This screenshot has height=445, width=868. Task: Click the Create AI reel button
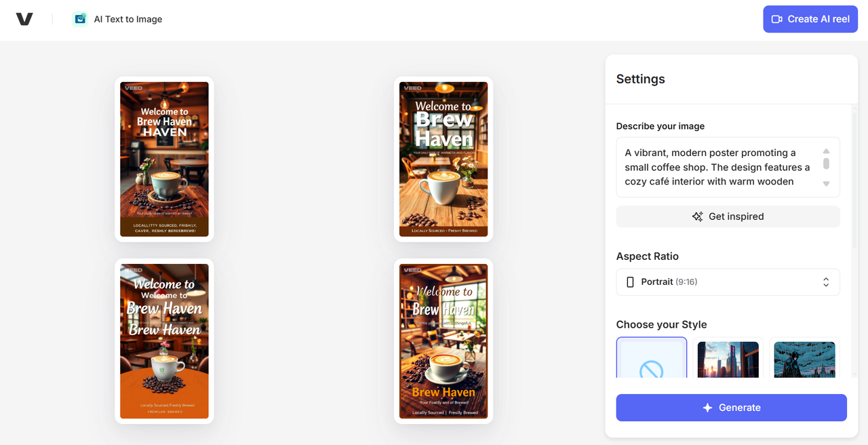(x=810, y=19)
